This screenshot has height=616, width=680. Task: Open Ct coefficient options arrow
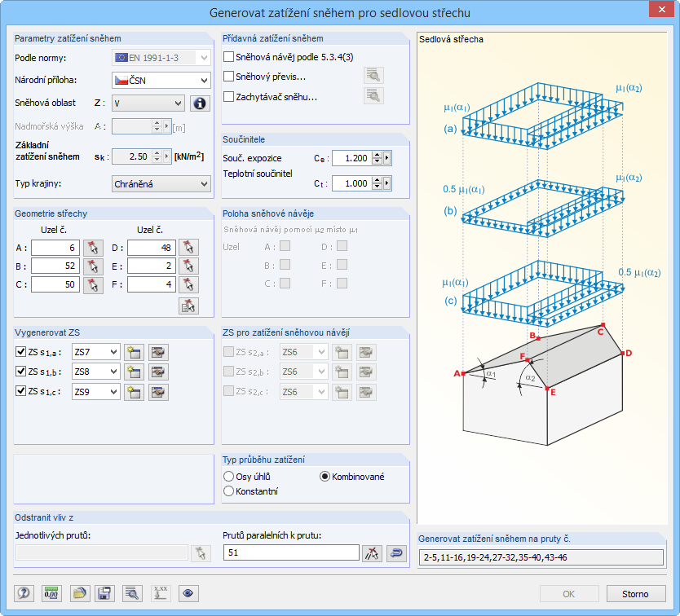(x=386, y=183)
